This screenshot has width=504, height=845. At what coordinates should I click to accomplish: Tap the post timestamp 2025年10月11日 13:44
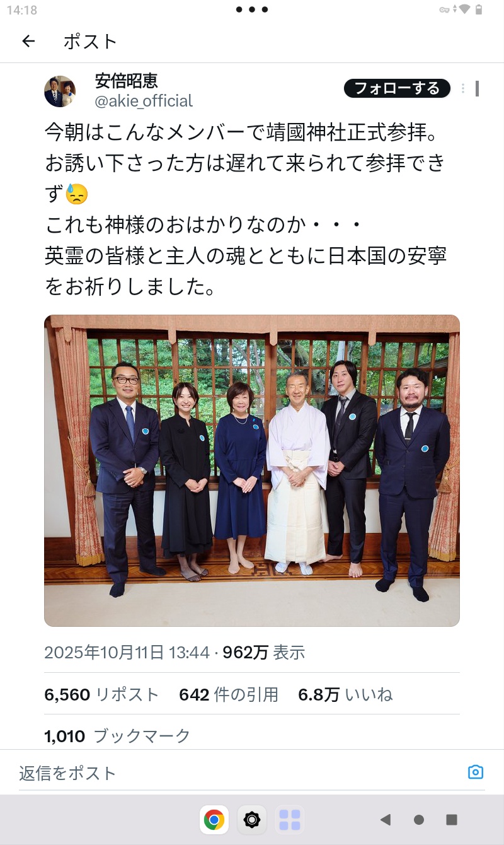coord(127,653)
